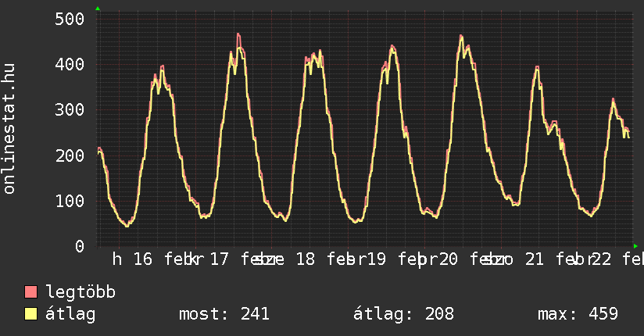Screen dimensions: 644x336
Task: Click the 0 y-axis label
Action: pos(78,246)
